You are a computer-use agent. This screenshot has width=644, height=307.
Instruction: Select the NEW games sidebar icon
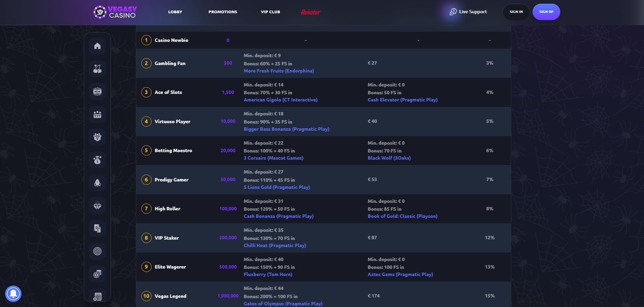pyautogui.click(x=97, y=92)
